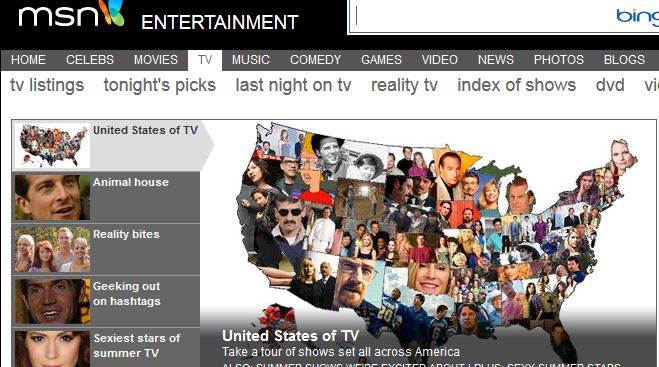Open the CELEBS tab
Viewport: 659px width, 367px height.
tap(90, 60)
